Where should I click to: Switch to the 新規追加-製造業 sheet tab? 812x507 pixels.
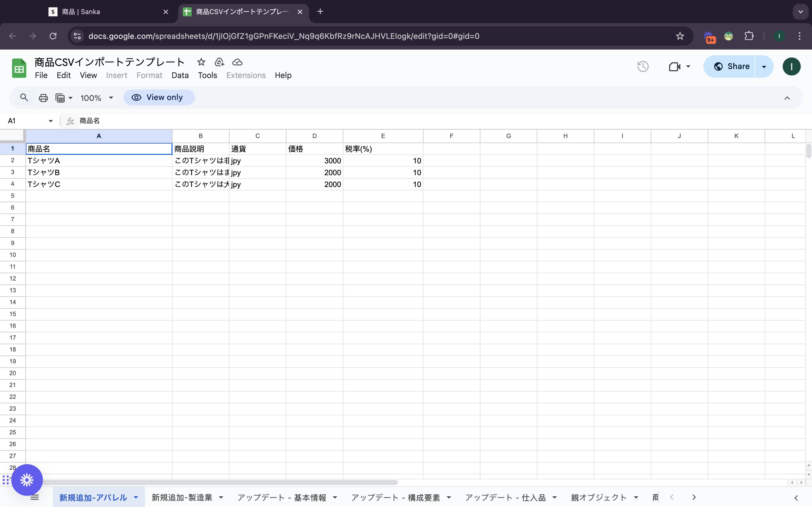[182, 497]
